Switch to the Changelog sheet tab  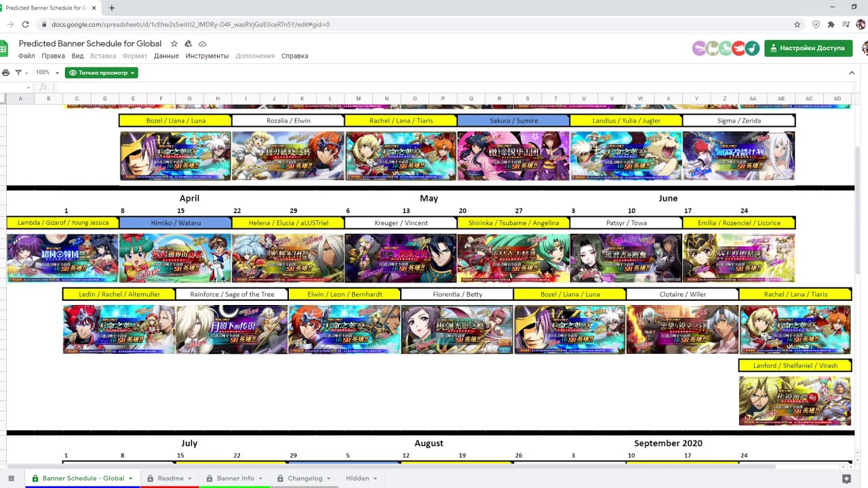pos(304,479)
